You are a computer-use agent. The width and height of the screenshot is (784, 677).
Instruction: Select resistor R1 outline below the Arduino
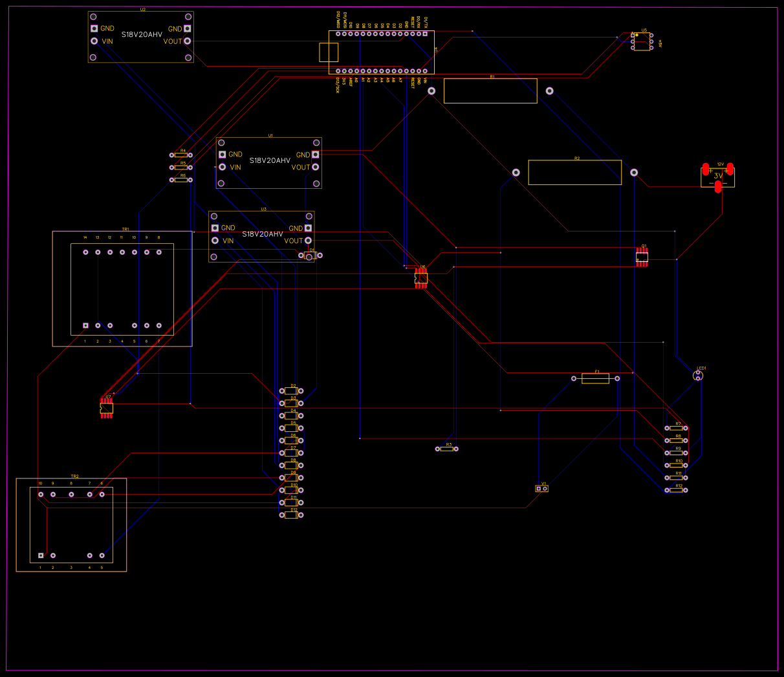tap(490, 91)
